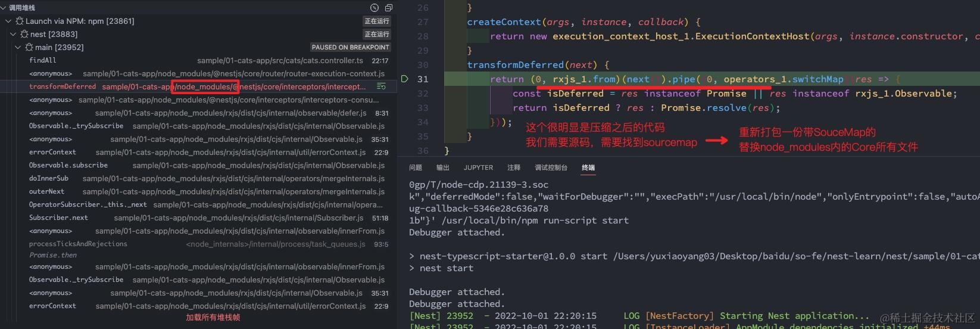This screenshot has width=980, height=329.
Task: Click the nest [23883] label
Action: [54, 34]
